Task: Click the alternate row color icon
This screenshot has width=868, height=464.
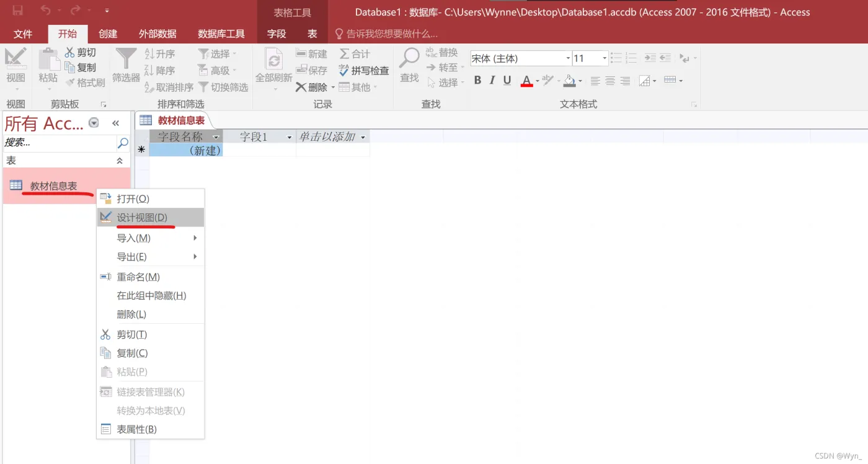Action: pyautogui.click(x=670, y=81)
